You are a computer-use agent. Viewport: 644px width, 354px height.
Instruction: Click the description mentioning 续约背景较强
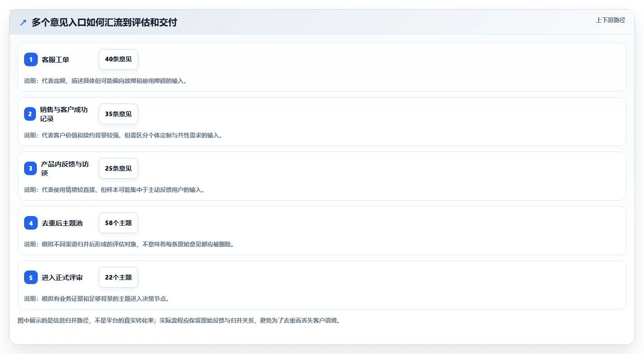point(123,135)
